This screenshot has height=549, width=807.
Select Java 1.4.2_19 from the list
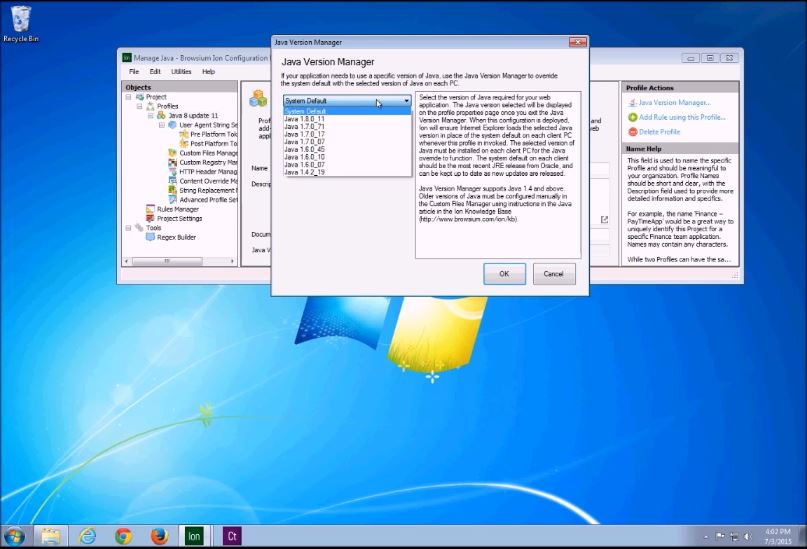pos(347,172)
